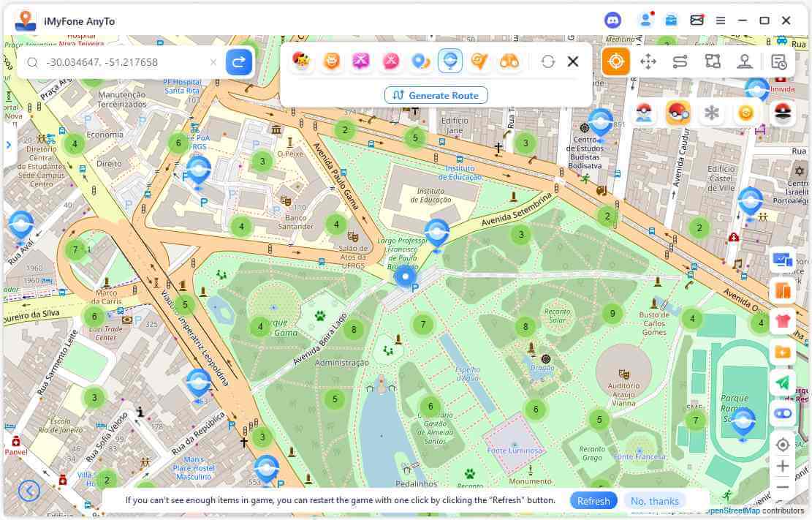Click the circled back arrow
812x520 pixels.
point(29,490)
